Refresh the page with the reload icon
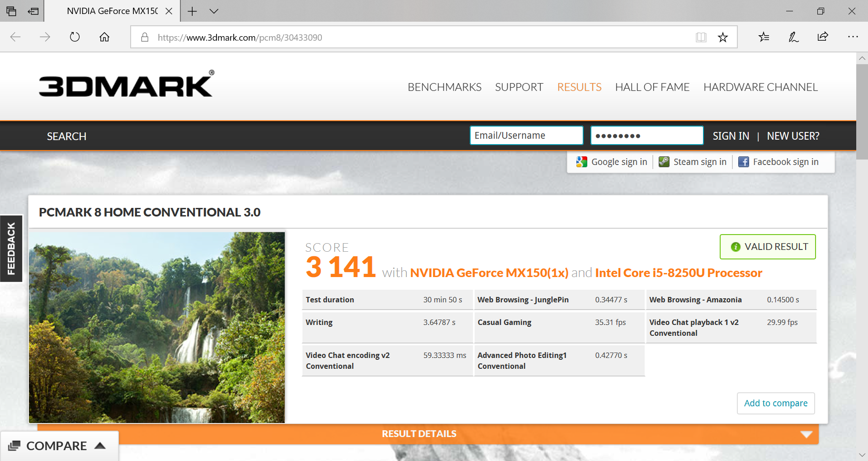 [75, 37]
